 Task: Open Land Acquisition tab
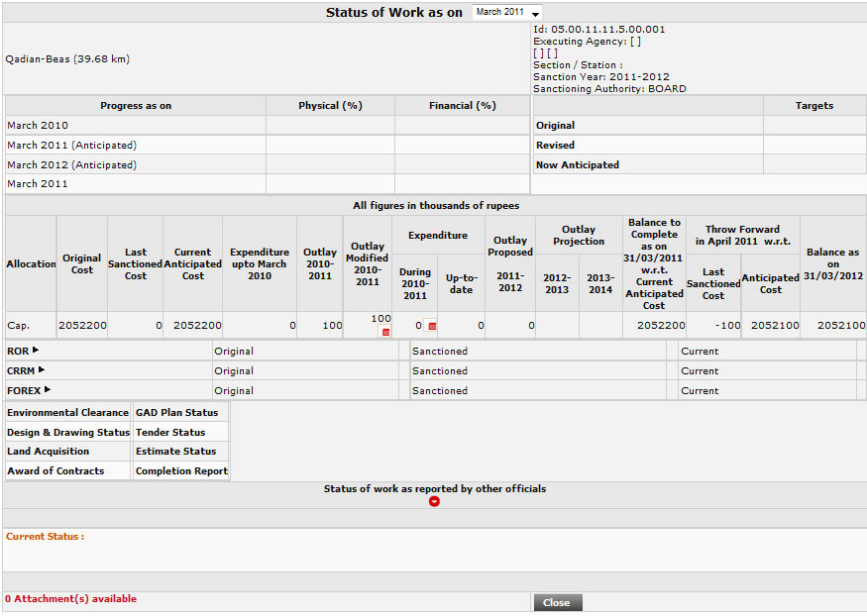(48, 452)
